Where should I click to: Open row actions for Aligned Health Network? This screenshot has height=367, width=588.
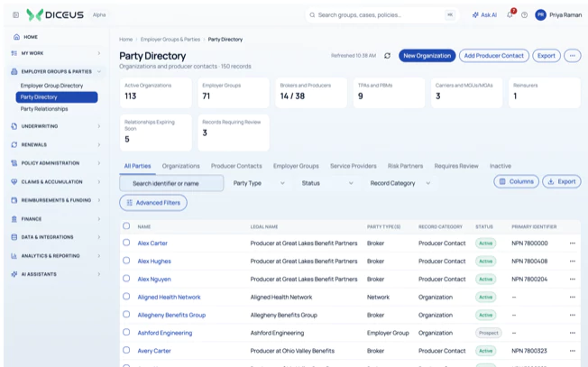[x=573, y=297]
